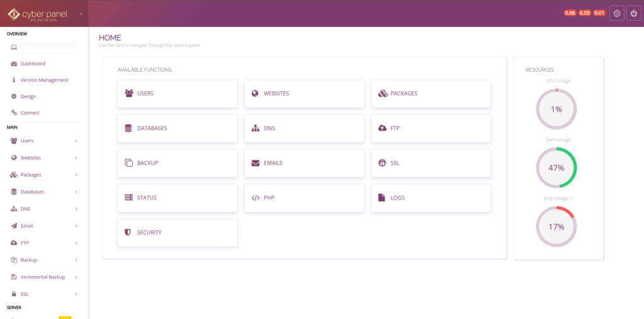Select Design in the sidebar overview
Viewport: 644px width, 319px height.
click(x=28, y=96)
